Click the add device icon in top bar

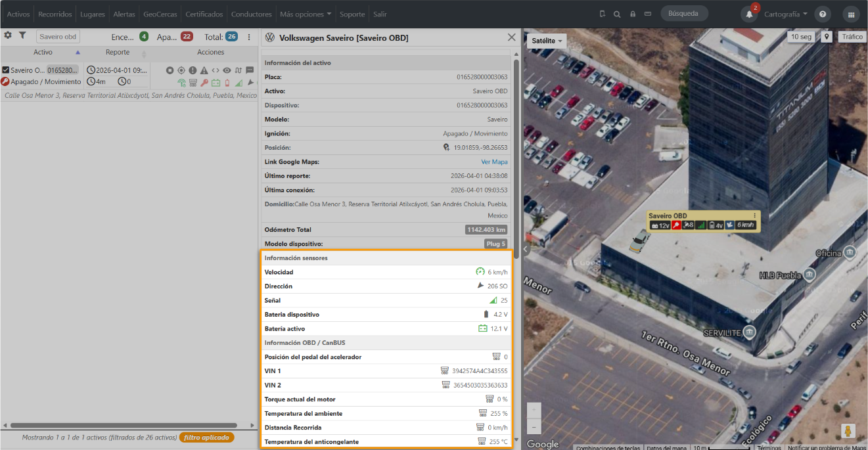click(x=603, y=14)
